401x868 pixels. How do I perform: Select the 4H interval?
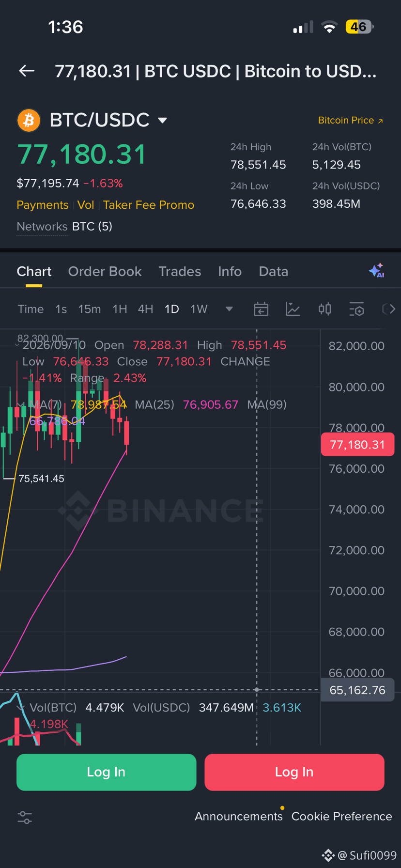point(146,309)
